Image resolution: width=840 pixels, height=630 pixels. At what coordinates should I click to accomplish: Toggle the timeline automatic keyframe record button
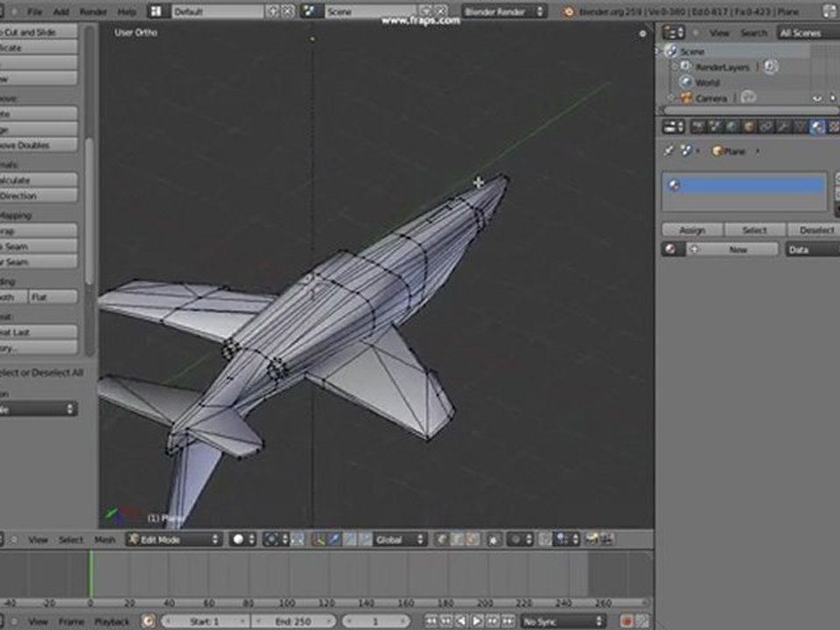(x=626, y=621)
